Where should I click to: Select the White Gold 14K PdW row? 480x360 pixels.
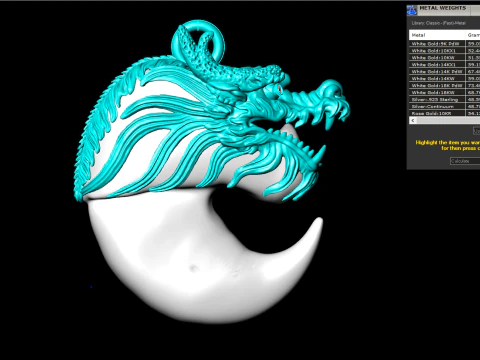coord(445,72)
